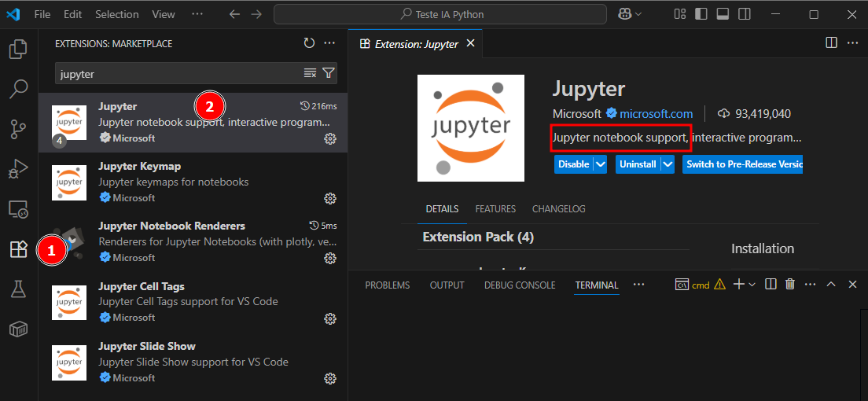Viewport: 868px width, 401px height.
Task: Open terminal panel more actions menu
Action: [x=811, y=284]
